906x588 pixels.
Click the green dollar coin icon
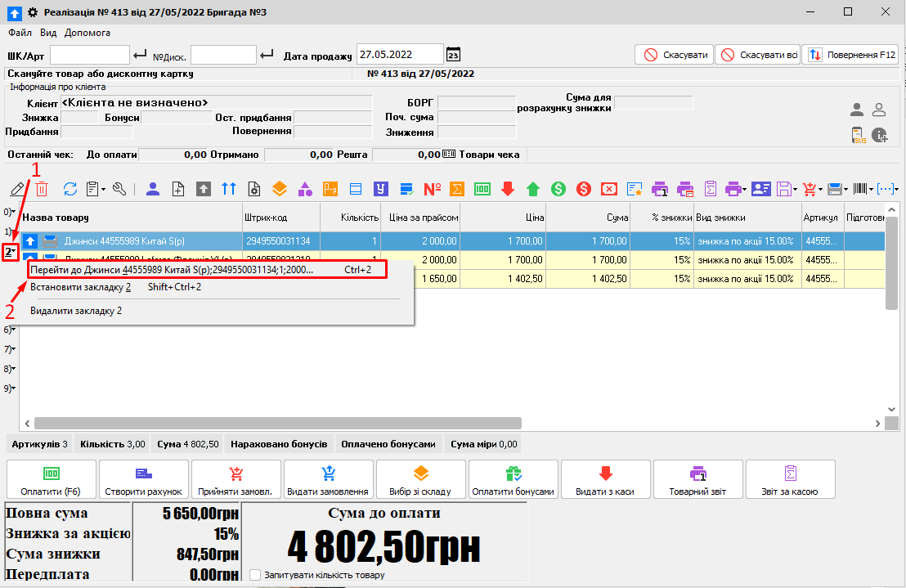coord(558,189)
